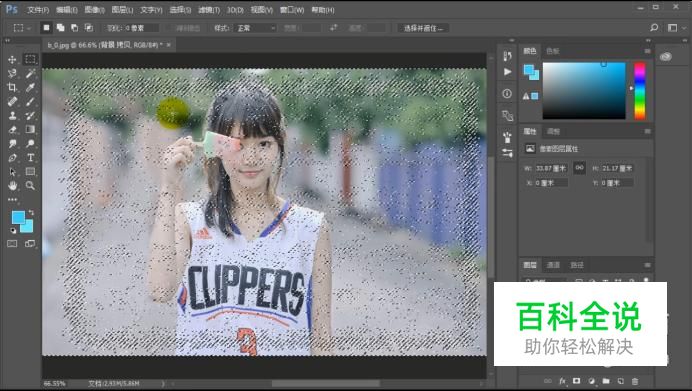The height and width of the screenshot is (391, 692).
Task: Open the search icon in options bar
Action: point(654,28)
